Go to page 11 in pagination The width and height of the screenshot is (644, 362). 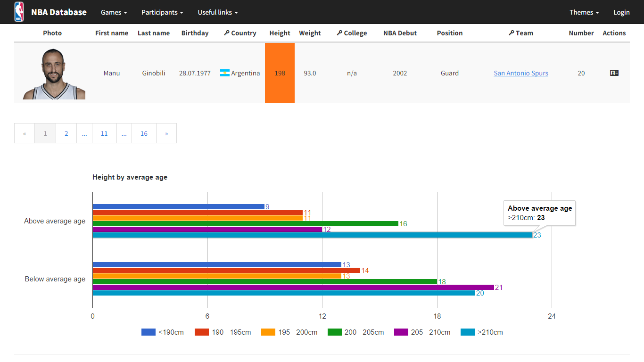[104, 133]
